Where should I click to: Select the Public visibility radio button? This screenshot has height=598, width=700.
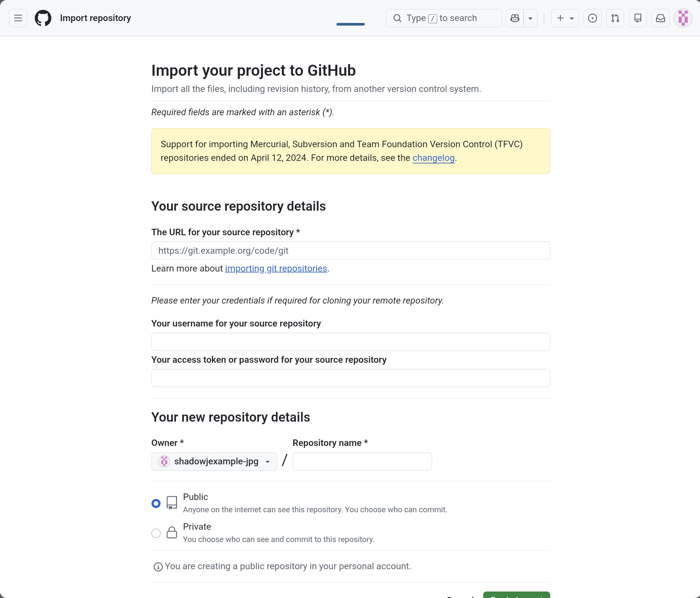(156, 504)
